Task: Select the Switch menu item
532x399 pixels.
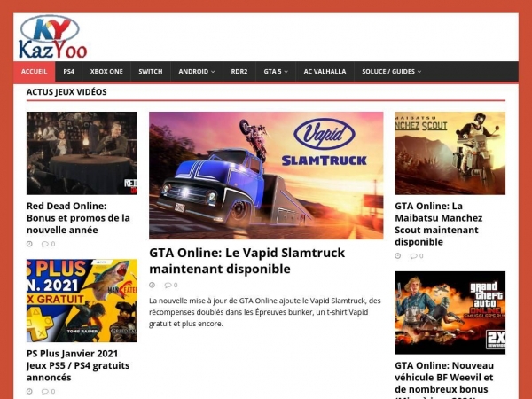Action: point(151,72)
